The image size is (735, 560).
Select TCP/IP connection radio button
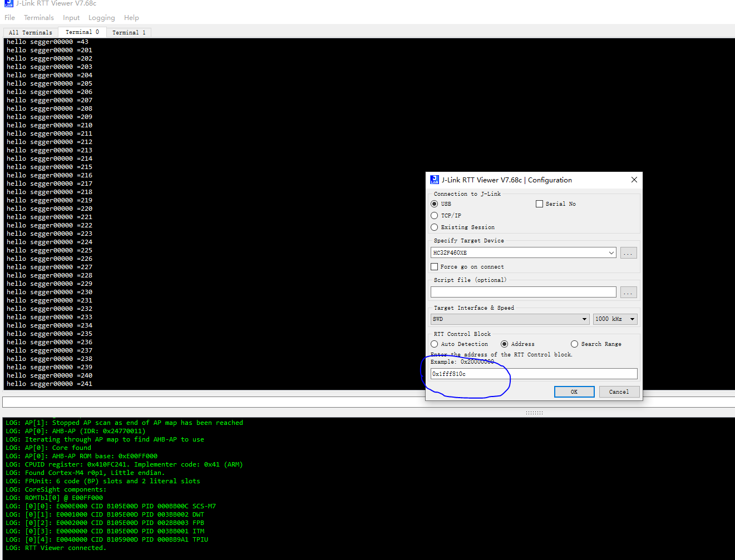[434, 215]
